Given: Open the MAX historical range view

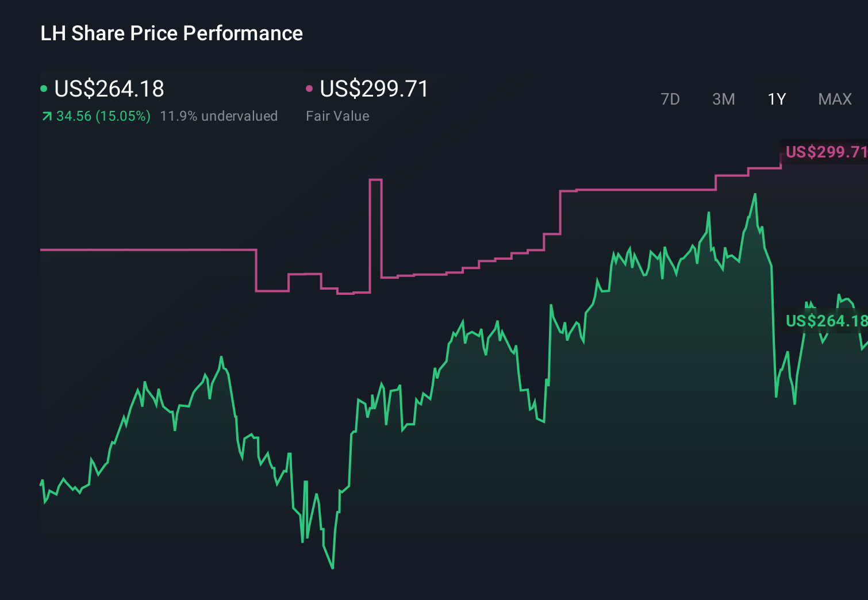Looking at the screenshot, I should click(835, 99).
